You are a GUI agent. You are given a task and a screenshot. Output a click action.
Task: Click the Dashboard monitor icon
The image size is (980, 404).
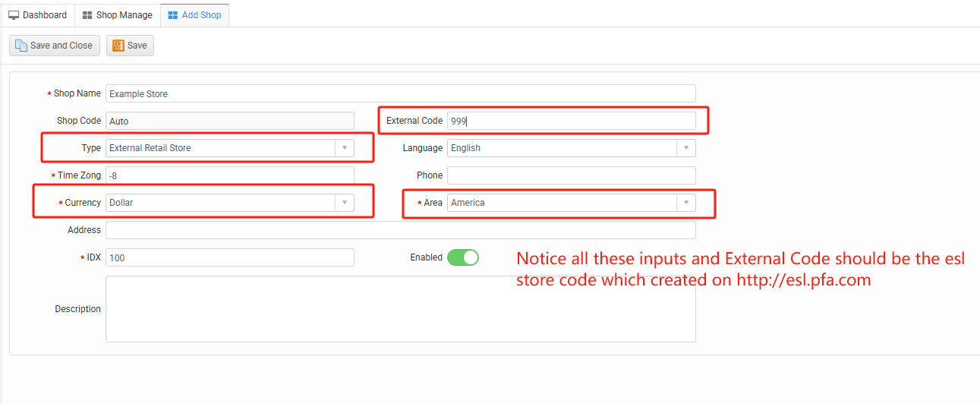(x=14, y=15)
